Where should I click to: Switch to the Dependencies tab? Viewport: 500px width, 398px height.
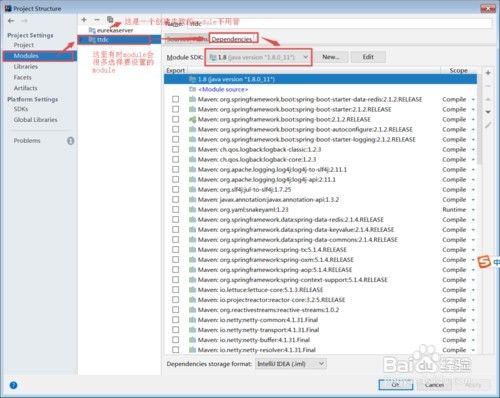(x=232, y=39)
